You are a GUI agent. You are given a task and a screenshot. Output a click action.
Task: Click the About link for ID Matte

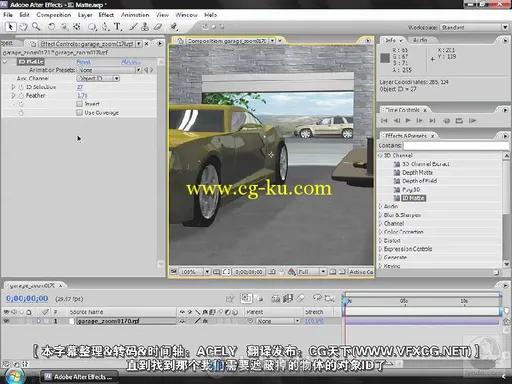click(131, 62)
